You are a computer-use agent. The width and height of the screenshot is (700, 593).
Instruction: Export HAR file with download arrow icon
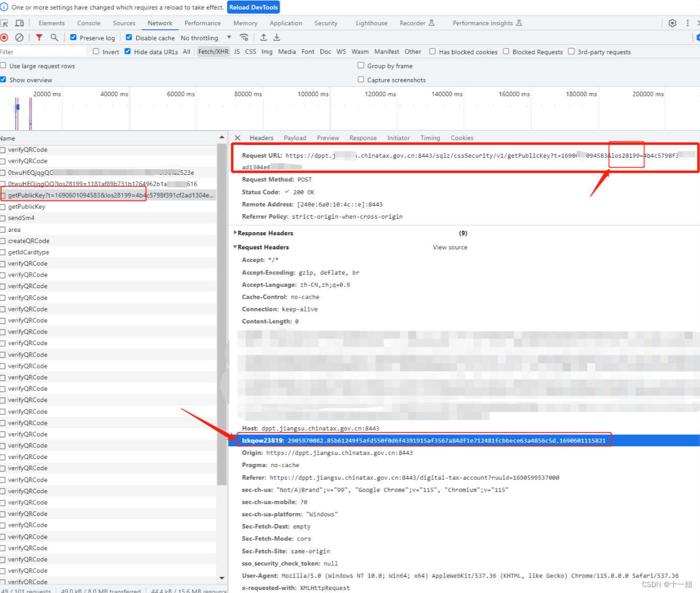tap(277, 37)
